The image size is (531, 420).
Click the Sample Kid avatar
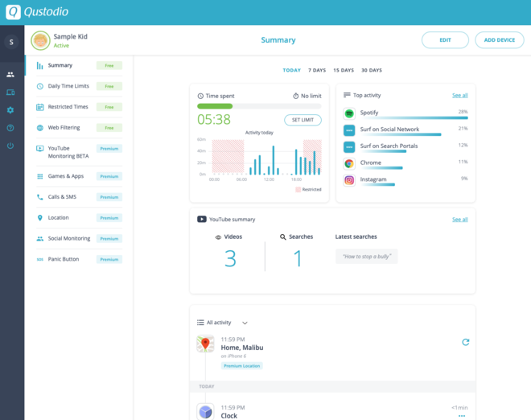40,40
